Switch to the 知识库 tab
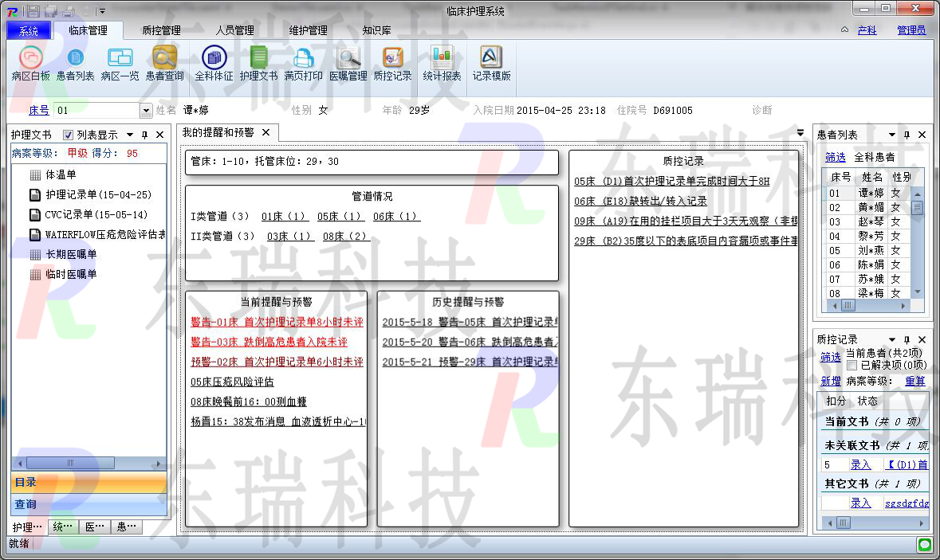This screenshot has height=560, width=940. point(376,30)
